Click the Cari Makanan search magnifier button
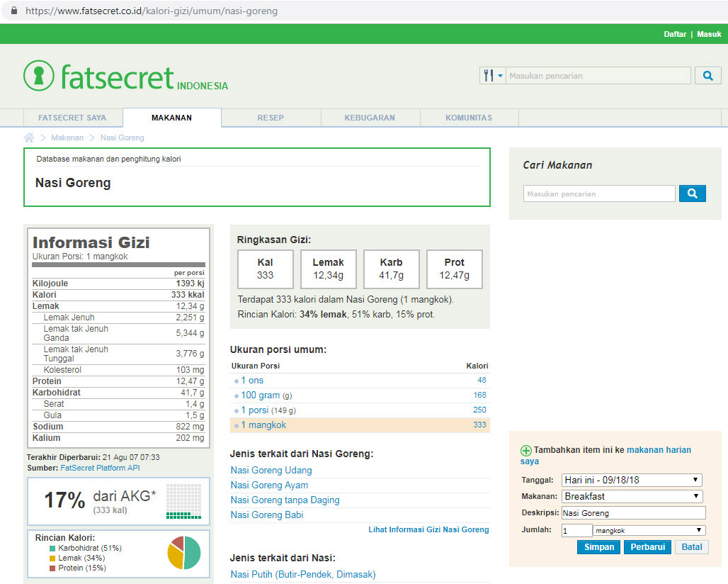728x584 pixels. 692,193
